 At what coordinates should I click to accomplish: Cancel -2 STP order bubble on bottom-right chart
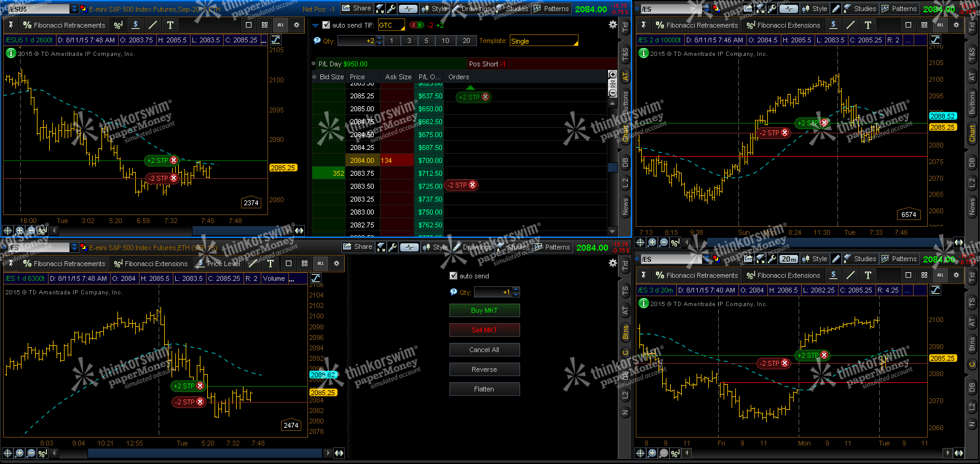pos(785,363)
